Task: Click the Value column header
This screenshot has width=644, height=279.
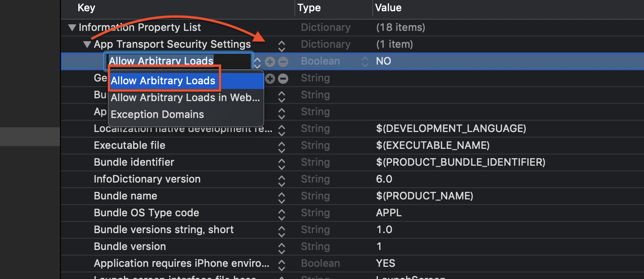Action: point(388,7)
